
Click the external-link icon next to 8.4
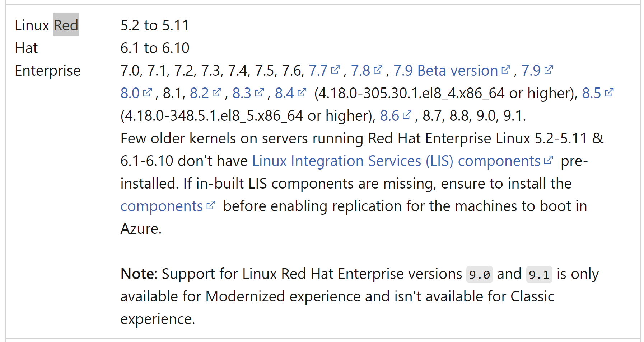(x=302, y=92)
